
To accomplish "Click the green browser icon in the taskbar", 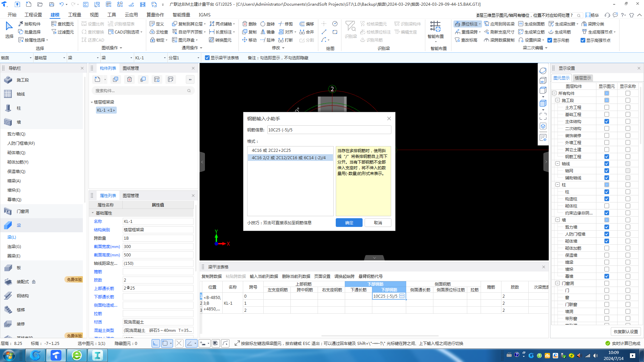I will pos(77,355).
